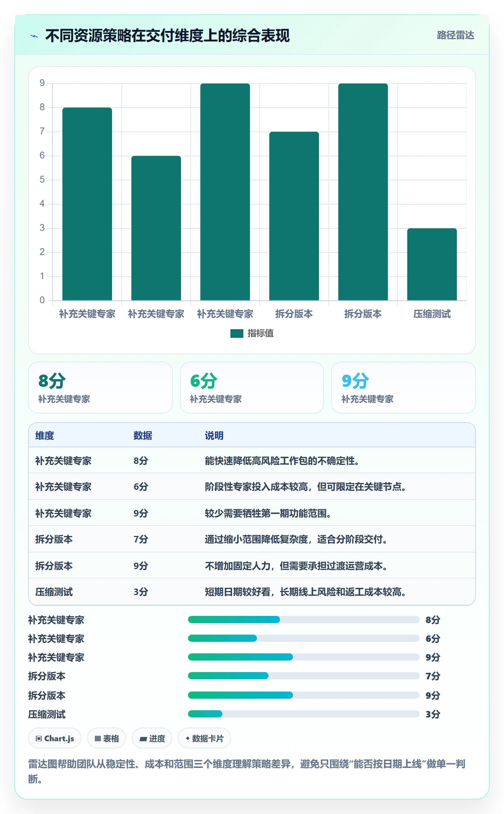Click the footer paragraph starting 雷达图帮助团队
504x814 pixels.
(x=247, y=771)
